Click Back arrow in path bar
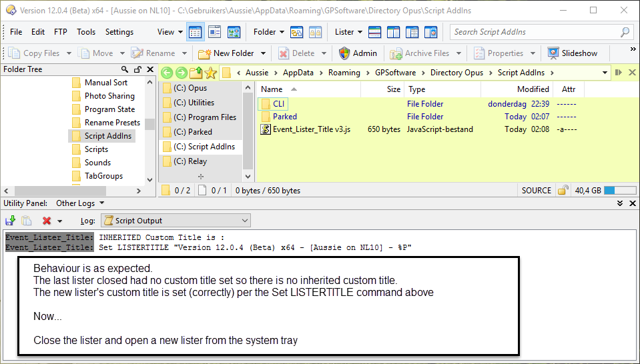 click(167, 73)
